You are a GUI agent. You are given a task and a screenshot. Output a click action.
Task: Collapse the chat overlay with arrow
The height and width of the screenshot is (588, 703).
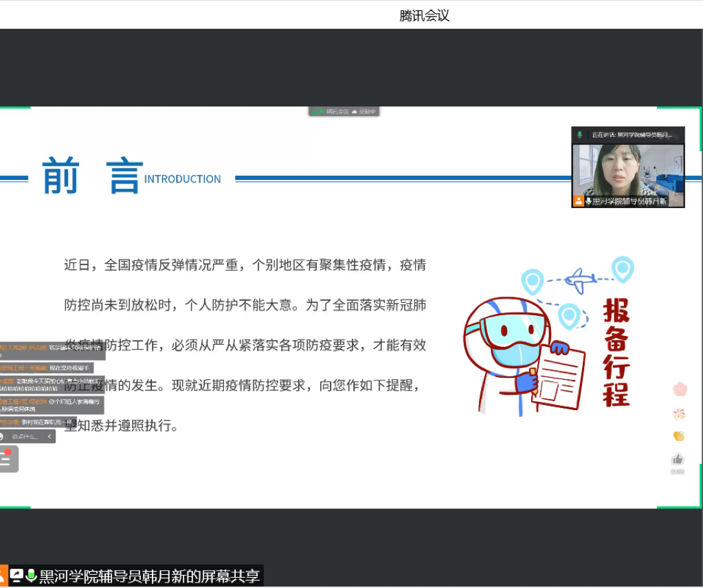(x=49, y=436)
